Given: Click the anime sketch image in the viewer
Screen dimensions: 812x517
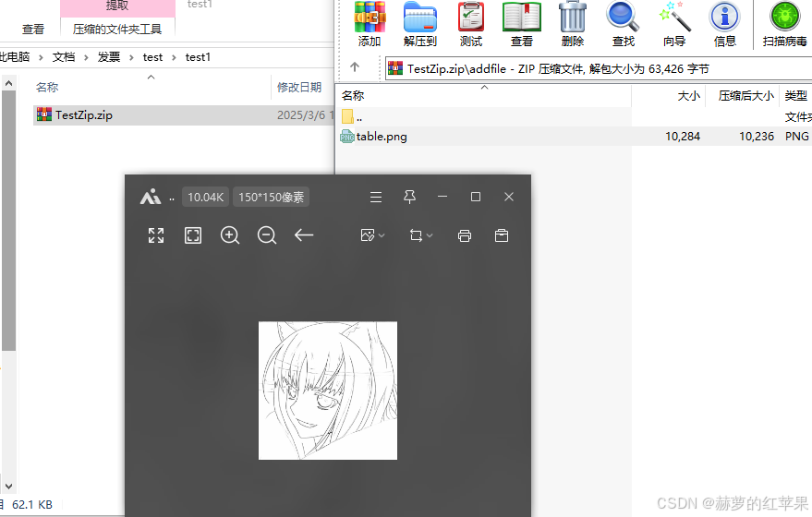Looking at the screenshot, I should tap(328, 391).
